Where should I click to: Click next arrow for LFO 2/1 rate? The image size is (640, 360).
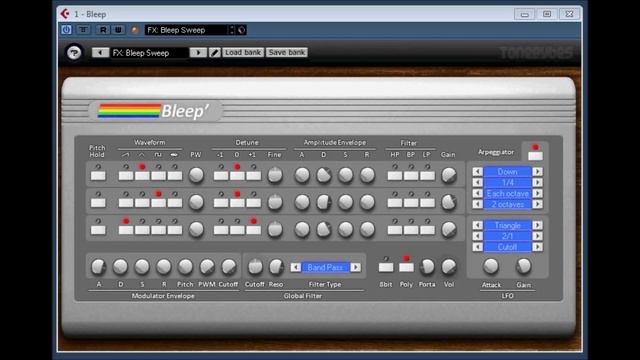pyautogui.click(x=538, y=236)
